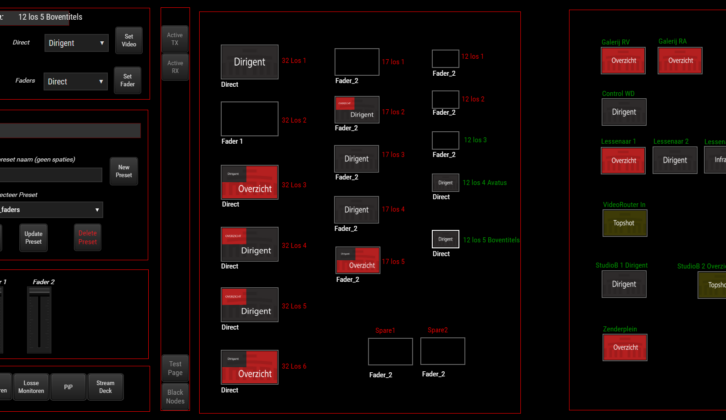The image size is (726, 420).
Task: Click the red Delete Preset button
Action: click(x=88, y=238)
